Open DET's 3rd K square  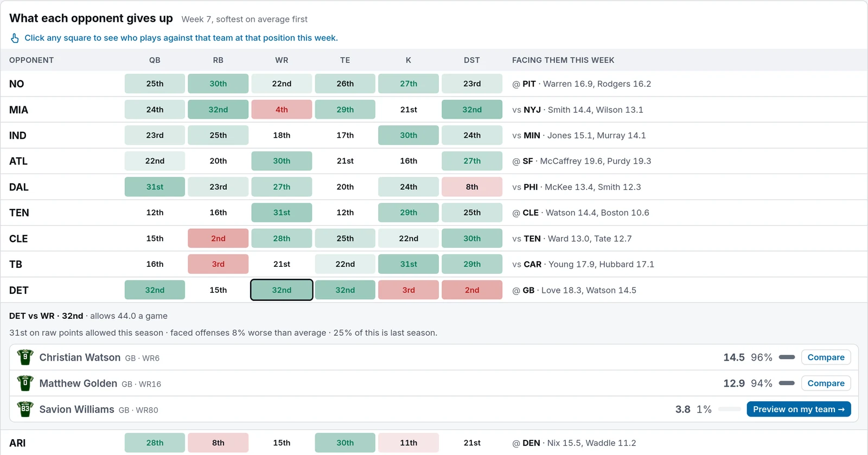pyautogui.click(x=409, y=290)
